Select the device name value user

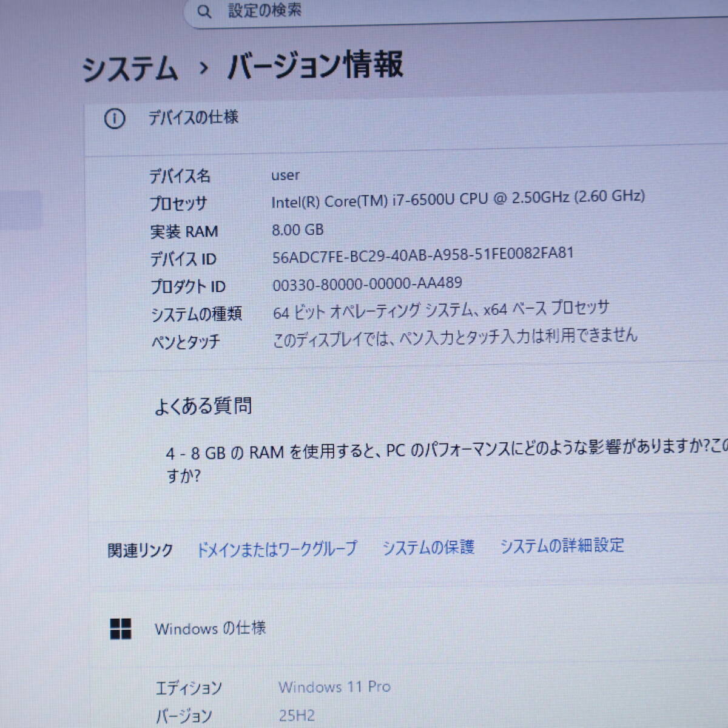coord(285,175)
